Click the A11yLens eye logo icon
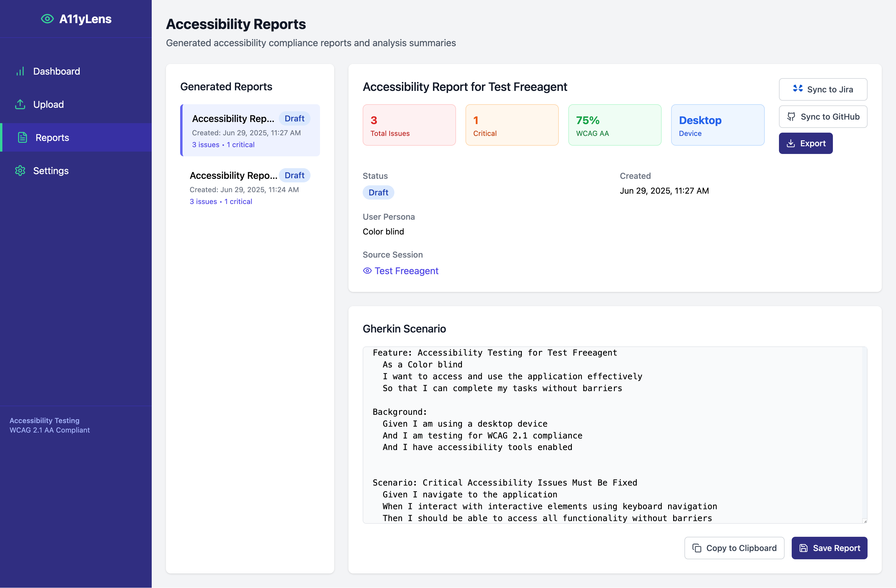Viewport: 896px width, 588px height. tap(47, 19)
